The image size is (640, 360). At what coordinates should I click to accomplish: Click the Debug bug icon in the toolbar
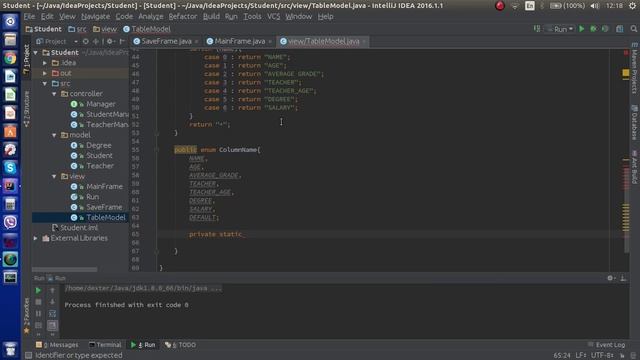point(593,29)
